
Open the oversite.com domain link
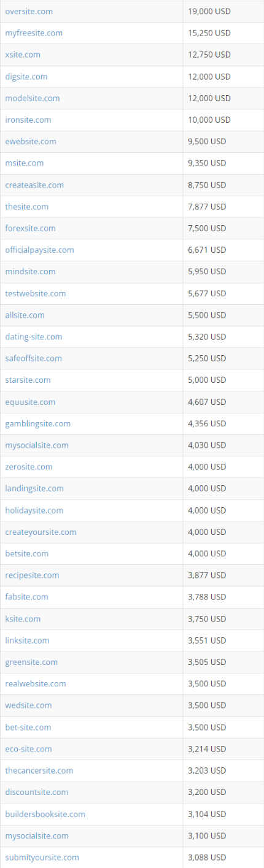coord(29,11)
